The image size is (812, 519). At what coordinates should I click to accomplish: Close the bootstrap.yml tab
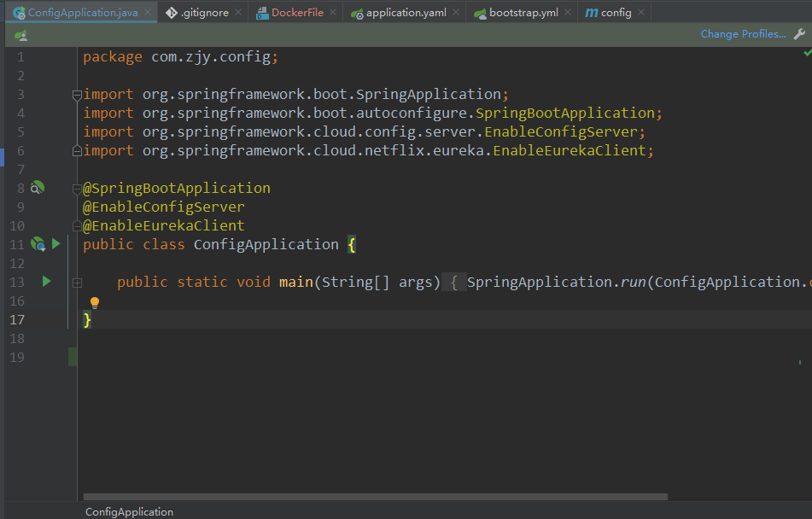click(568, 13)
